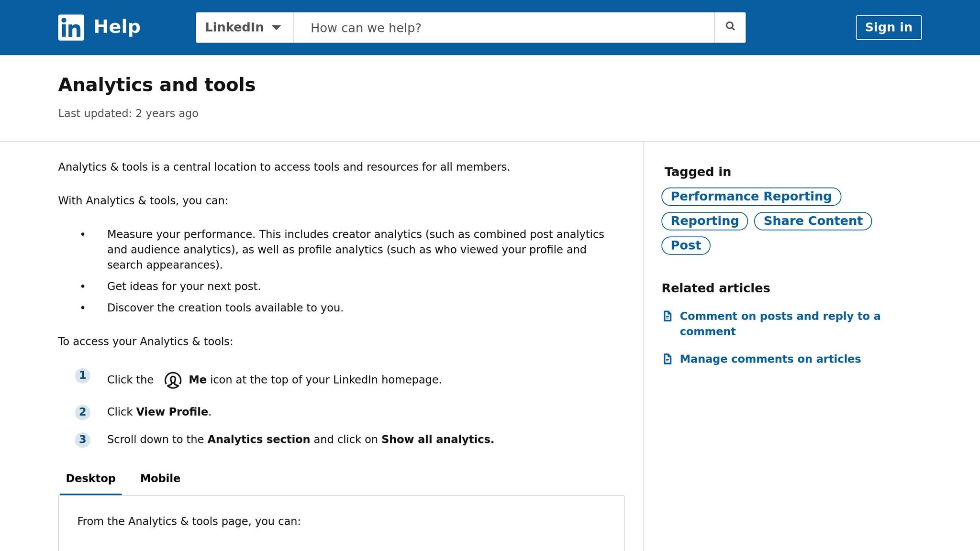This screenshot has height=551, width=980.
Task: Click the step 2 numbered badge
Action: pyautogui.click(x=83, y=412)
